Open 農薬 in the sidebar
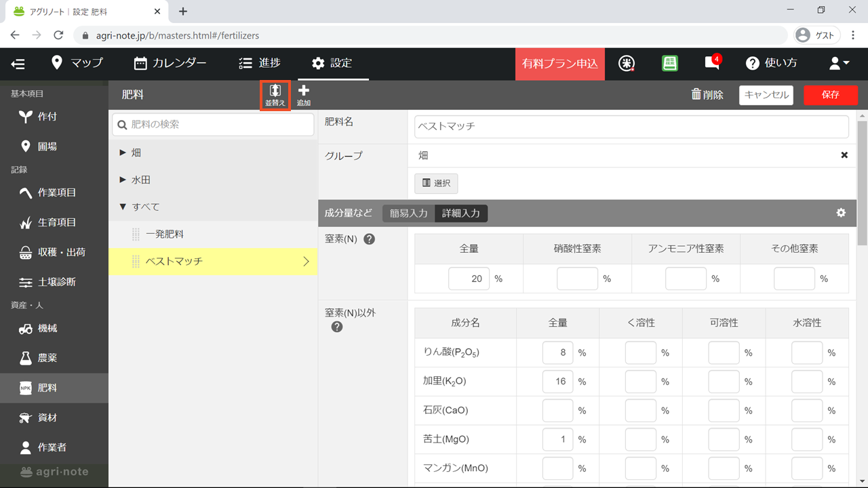868x488 pixels. point(54,358)
